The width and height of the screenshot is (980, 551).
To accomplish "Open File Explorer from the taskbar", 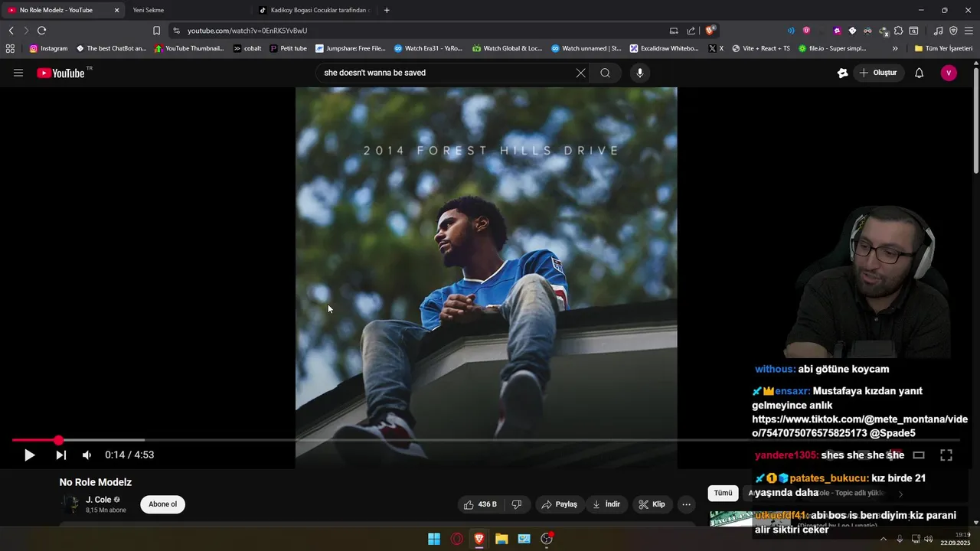I will click(x=501, y=539).
